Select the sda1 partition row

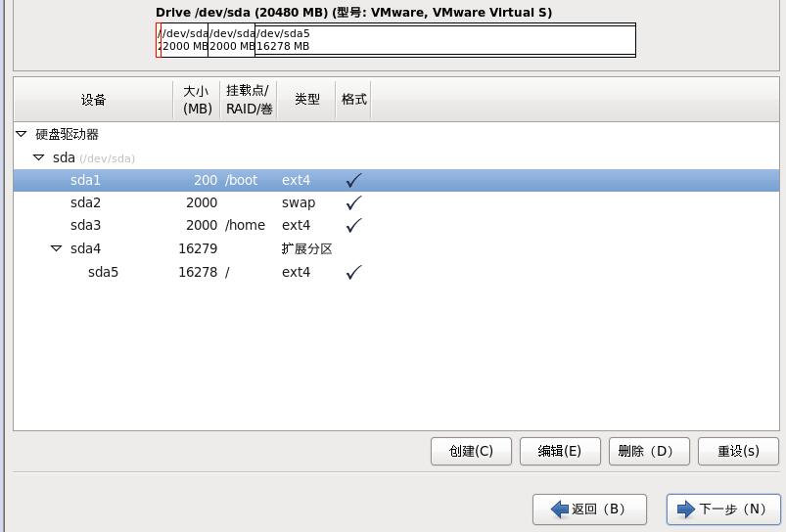tap(396, 180)
